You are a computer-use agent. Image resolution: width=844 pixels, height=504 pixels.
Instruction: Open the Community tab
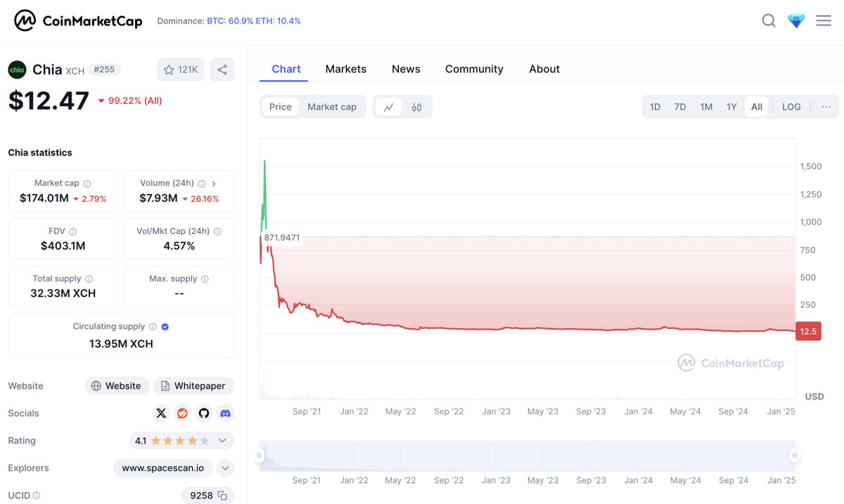point(473,69)
